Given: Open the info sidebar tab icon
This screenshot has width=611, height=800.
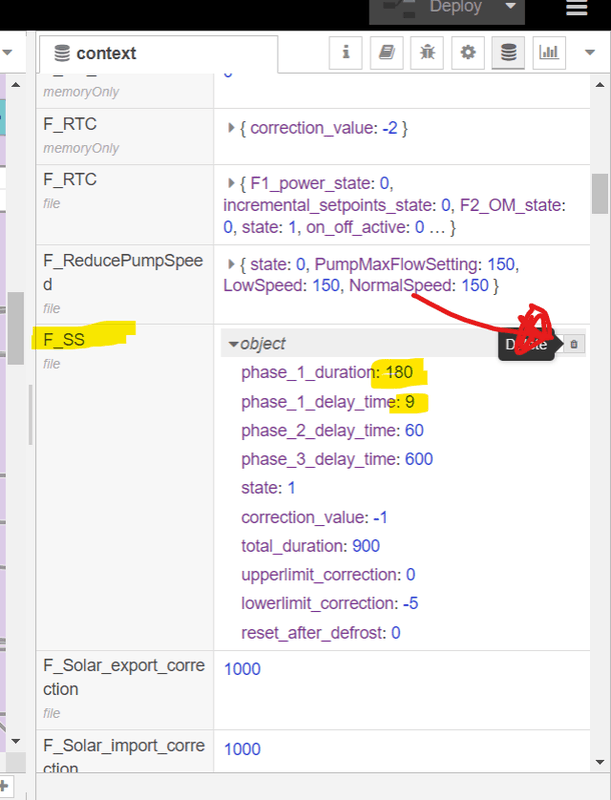Looking at the screenshot, I should pyautogui.click(x=346, y=53).
